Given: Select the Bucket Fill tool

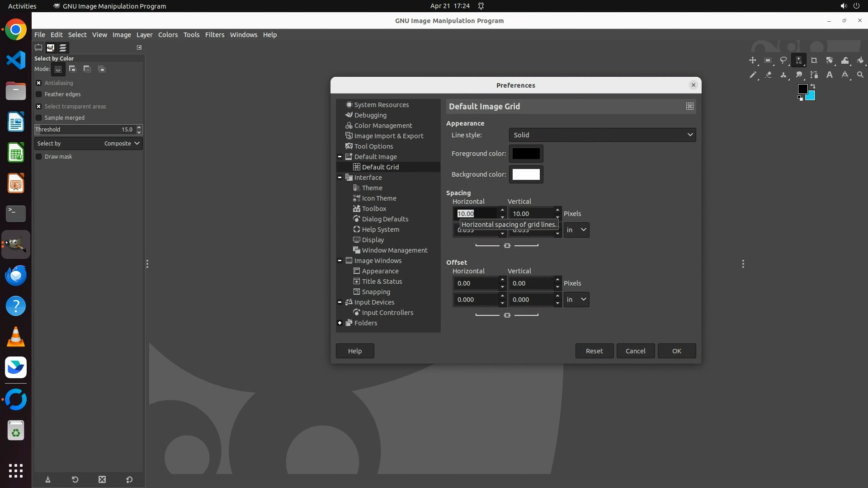Looking at the screenshot, I should click(x=860, y=60).
